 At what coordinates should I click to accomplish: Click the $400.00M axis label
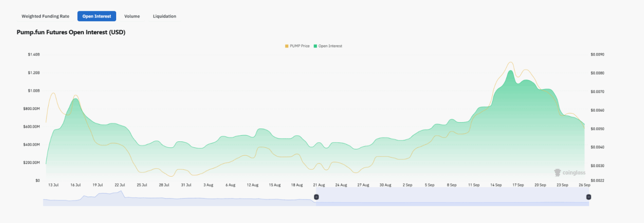pyautogui.click(x=31, y=145)
